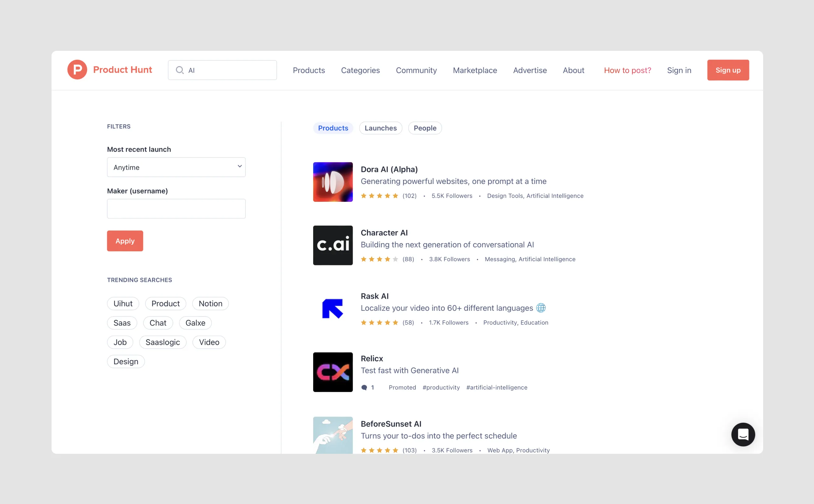814x504 pixels.
Task: Click the 5.5K Followers text
Action: pyautogui.click(x=452, y=196)
